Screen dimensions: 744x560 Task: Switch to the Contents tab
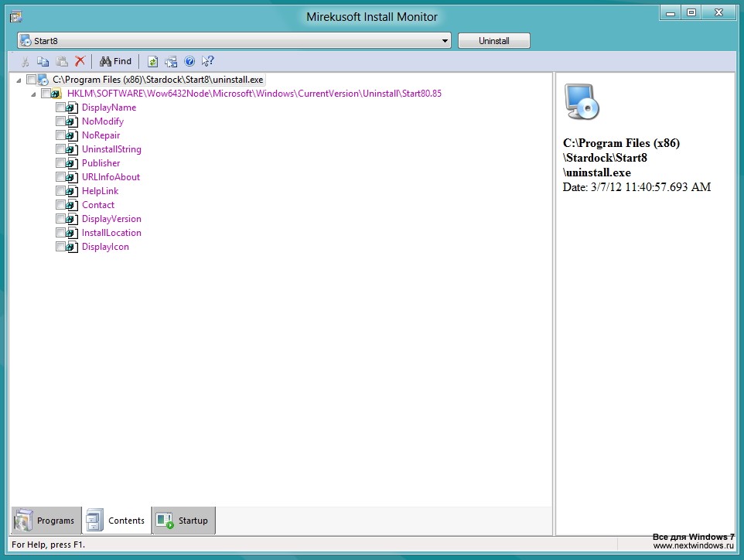[x=117, y=521]
